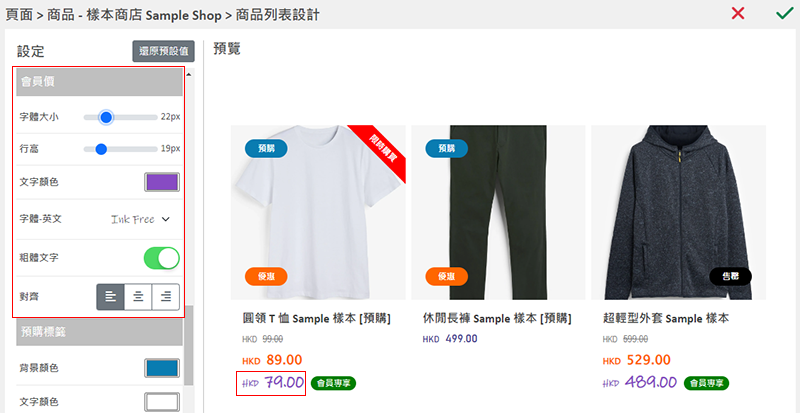The width and height of the screenshot is (800, 413).
Task: Open the 字體-英文 Ink Free font dropdown
Action: [140, 220]
